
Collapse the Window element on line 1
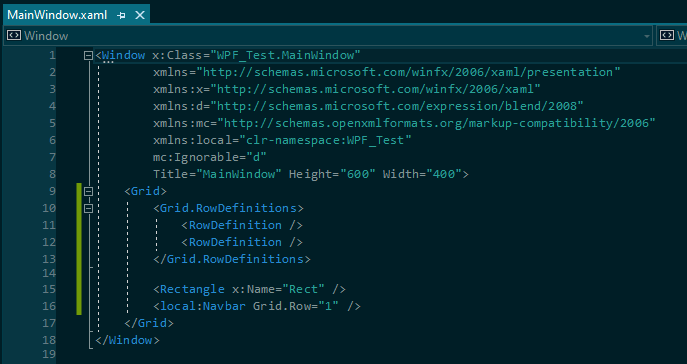point(89,55)
